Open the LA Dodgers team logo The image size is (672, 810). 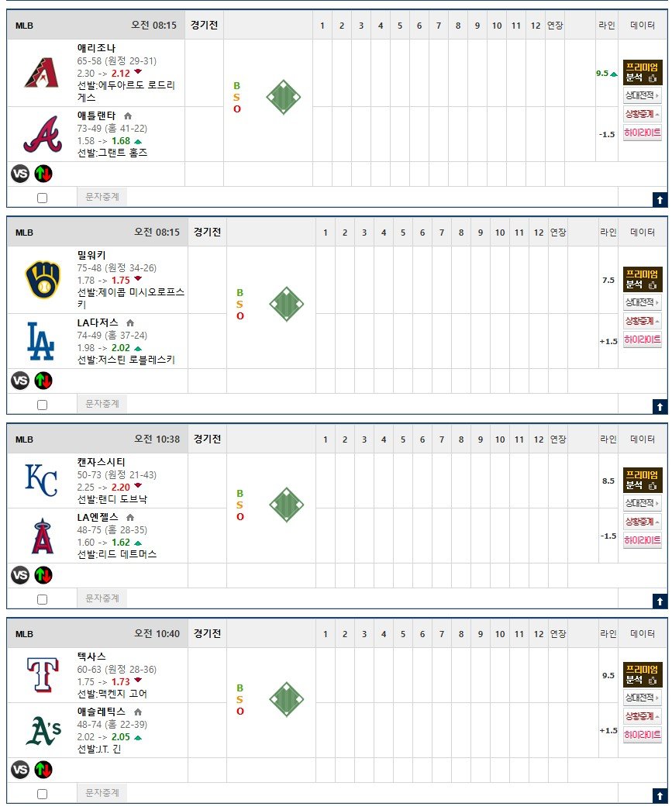point(41,341)
